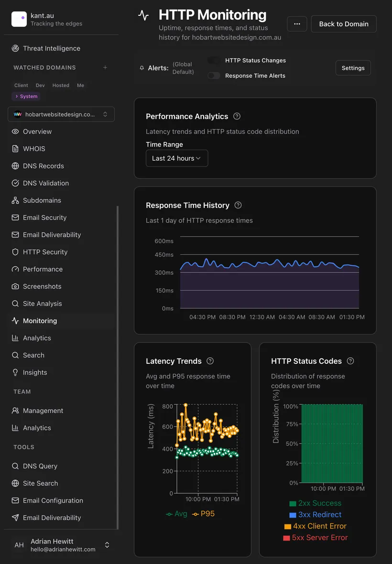Click the Back to Domain button

point(344,24)
